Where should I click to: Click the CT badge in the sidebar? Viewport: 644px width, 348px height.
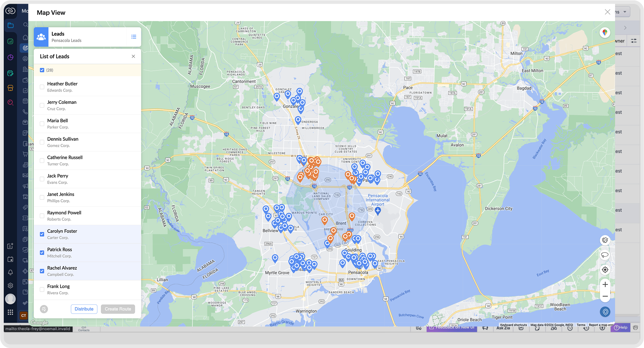pos(24,316)
